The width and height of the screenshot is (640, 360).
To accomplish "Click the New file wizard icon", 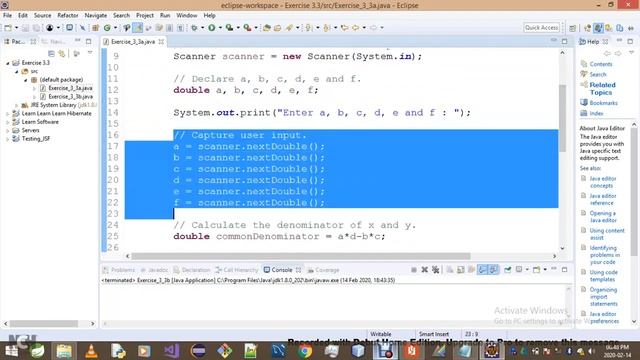I will [8, 28].
